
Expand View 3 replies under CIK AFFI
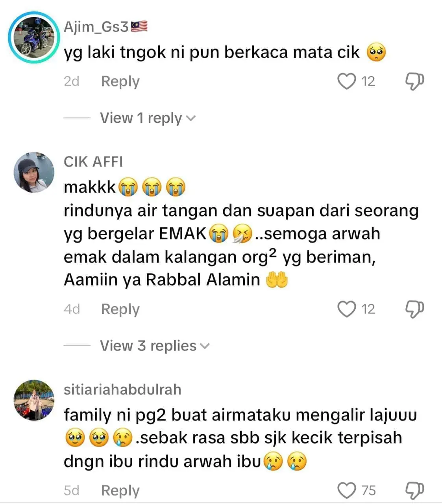(155, 346)
